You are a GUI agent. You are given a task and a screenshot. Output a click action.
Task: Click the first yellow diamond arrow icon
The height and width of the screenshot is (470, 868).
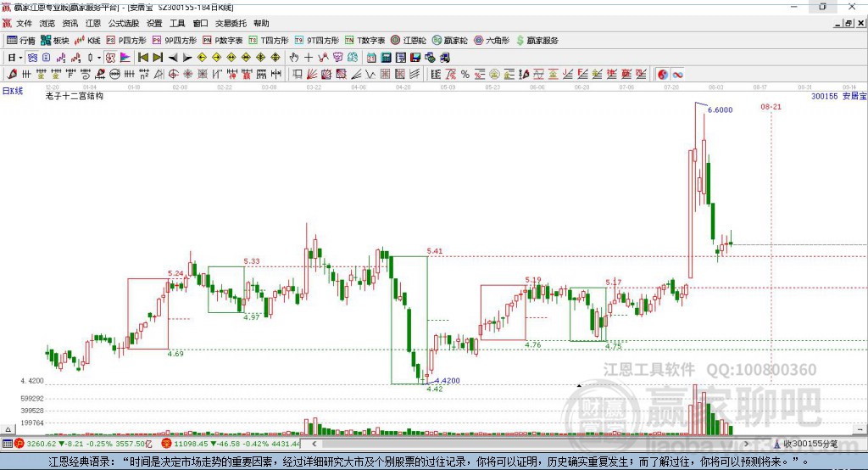tap(202, 58)
